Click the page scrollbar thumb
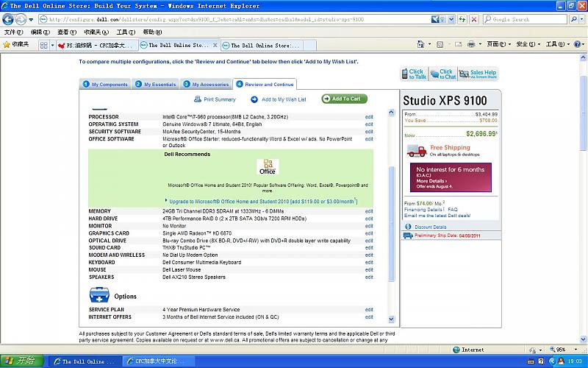The width and height of the screenshot is (588, 368). click(x=583, y=113)
